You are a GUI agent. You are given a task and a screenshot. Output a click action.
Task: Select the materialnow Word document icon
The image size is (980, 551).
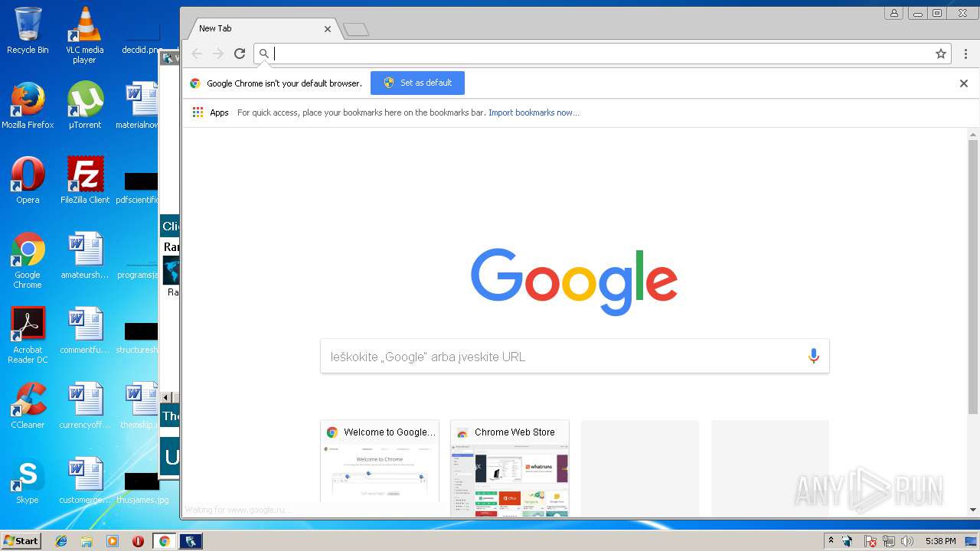tap(139, 106)
